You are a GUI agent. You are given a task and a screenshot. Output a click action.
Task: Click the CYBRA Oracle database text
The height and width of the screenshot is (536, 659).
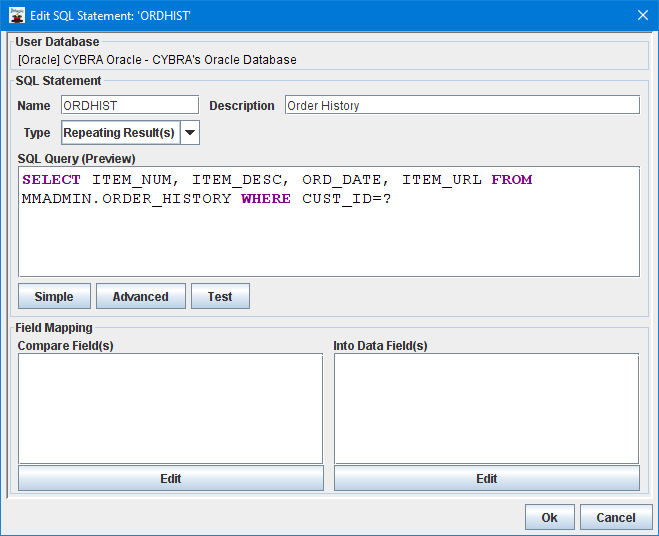tap(157, 60)
